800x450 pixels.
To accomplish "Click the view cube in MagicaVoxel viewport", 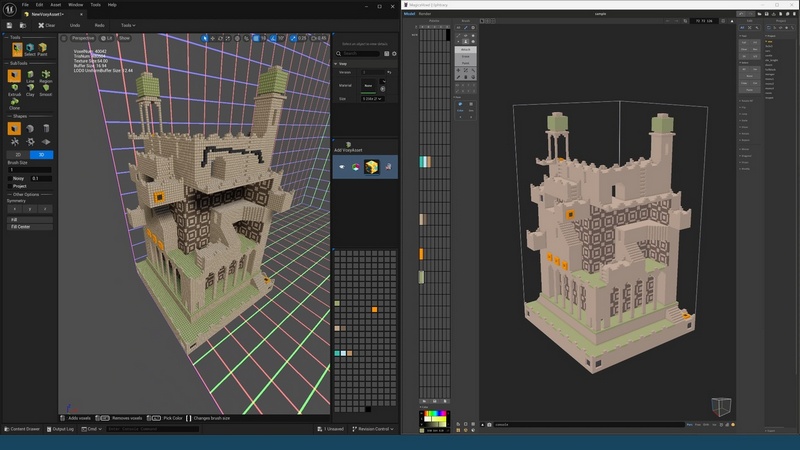I will click(x=721, y=406).
